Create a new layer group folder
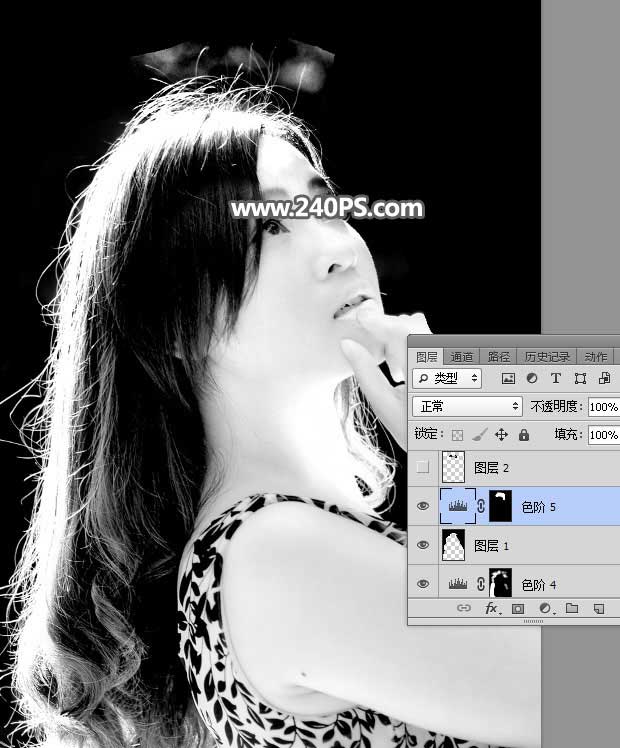620x748 pixels. tap(572, 608)
